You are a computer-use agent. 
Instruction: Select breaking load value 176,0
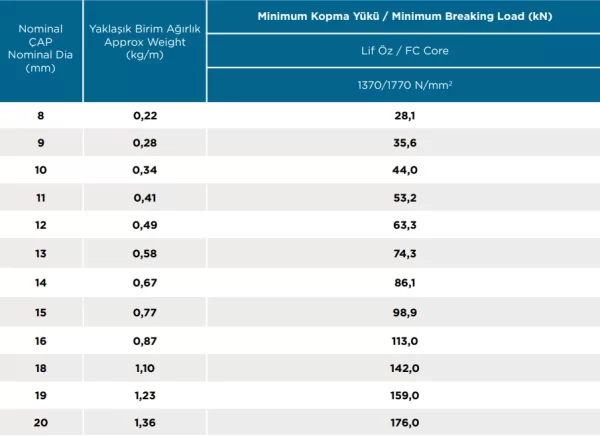click(405, 422)
